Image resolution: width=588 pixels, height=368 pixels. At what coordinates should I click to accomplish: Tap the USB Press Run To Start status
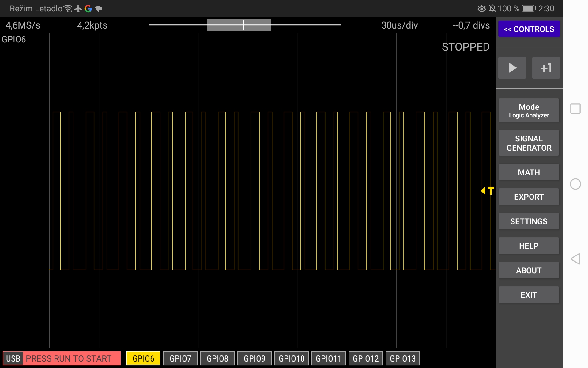62,358
